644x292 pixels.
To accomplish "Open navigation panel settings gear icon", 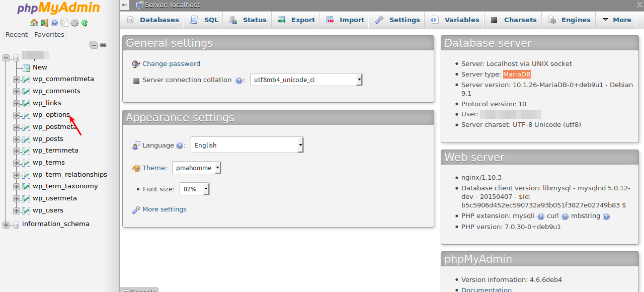I will [x=74, y=23].
